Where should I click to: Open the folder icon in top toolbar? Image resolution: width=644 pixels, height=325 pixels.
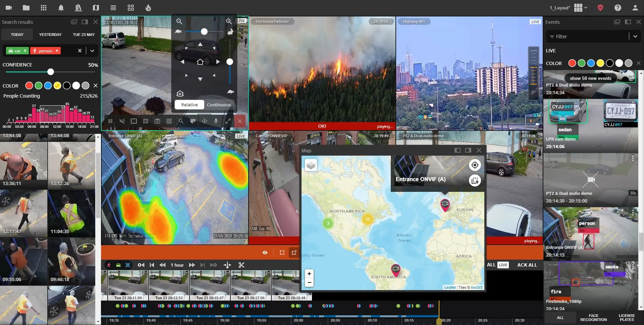[x=26, y=8]
